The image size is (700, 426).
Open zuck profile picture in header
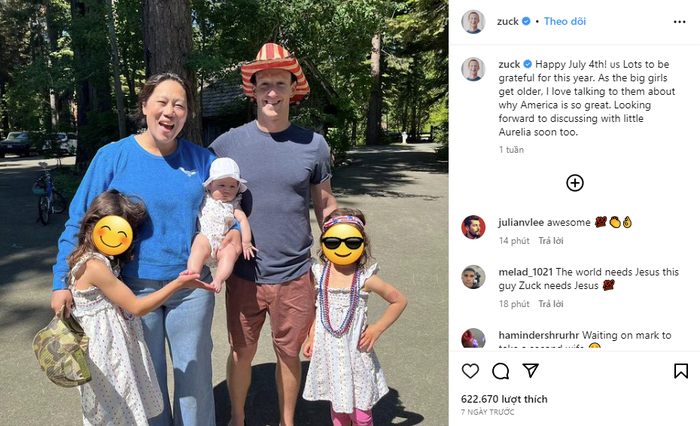pyautogui.click(x=473, y=21)
